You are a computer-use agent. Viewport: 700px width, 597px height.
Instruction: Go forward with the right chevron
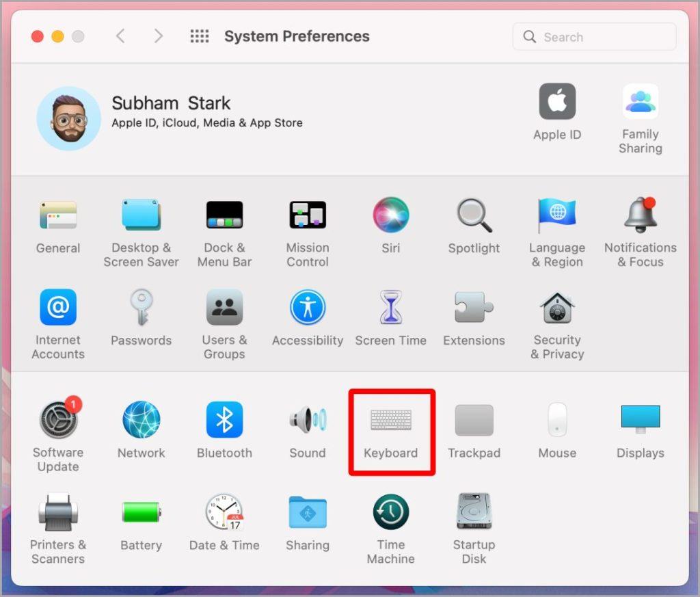pyautogui.click(x=159, y=36)
